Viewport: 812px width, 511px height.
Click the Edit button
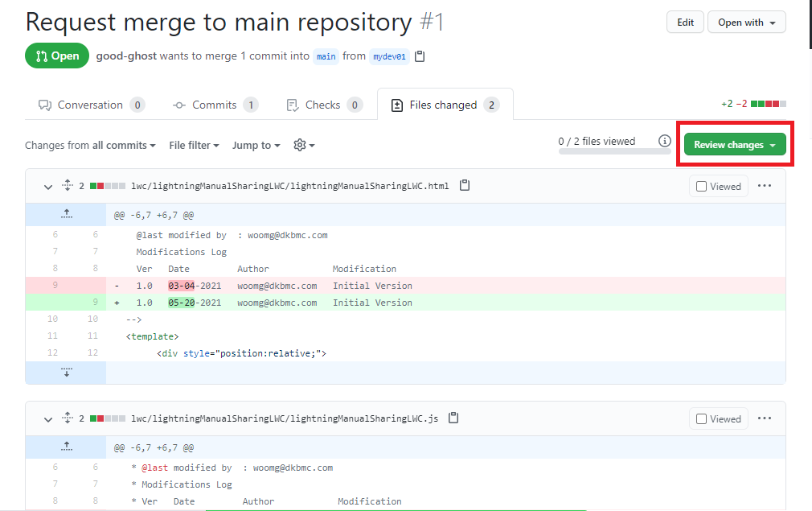(x=685, y=22)
